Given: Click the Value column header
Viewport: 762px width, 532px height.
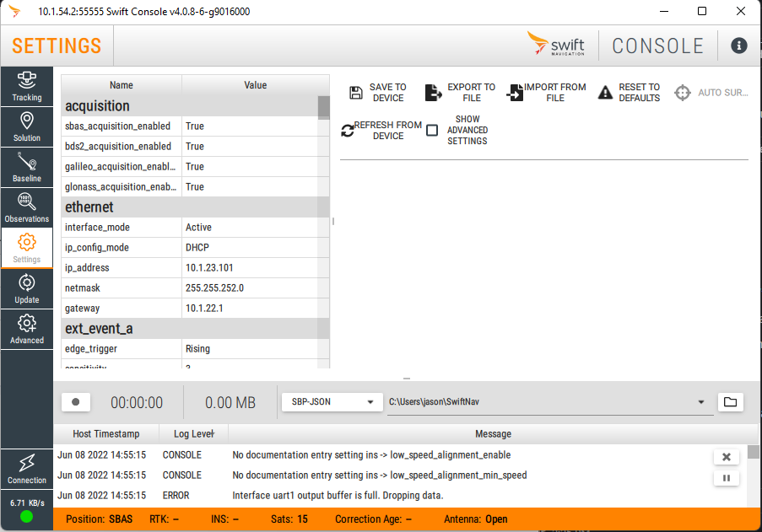Looking at the screenshot, I should pos(256,85).
